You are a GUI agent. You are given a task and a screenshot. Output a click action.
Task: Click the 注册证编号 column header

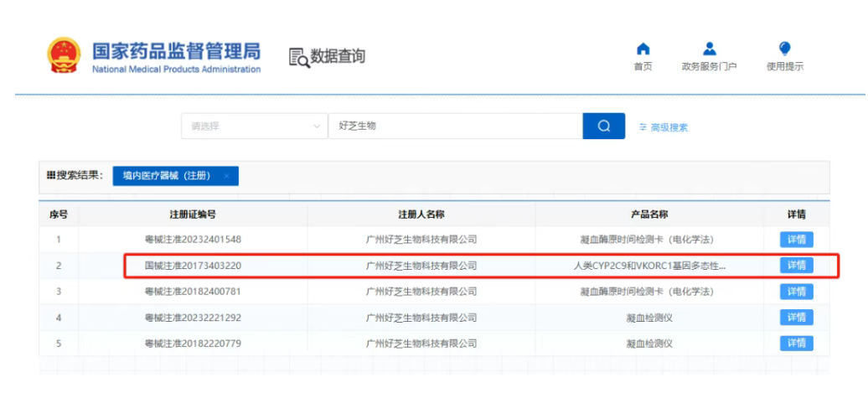[x=193, y=215]
